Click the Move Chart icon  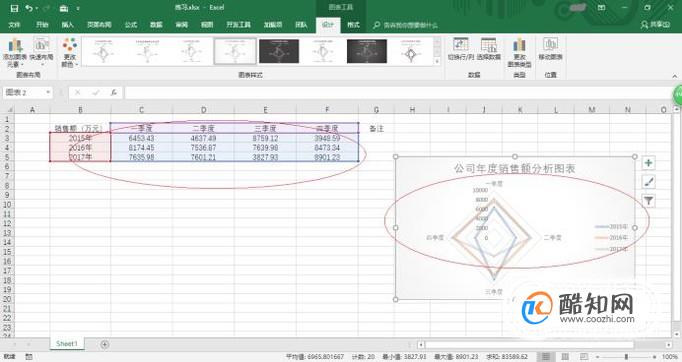tap(550, 49)
